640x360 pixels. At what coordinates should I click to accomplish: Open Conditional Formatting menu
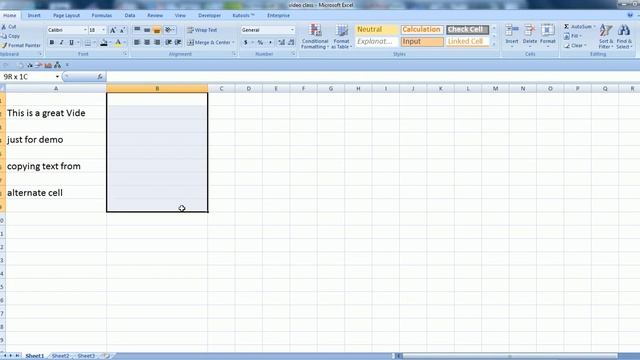click(x=315, y=36)
